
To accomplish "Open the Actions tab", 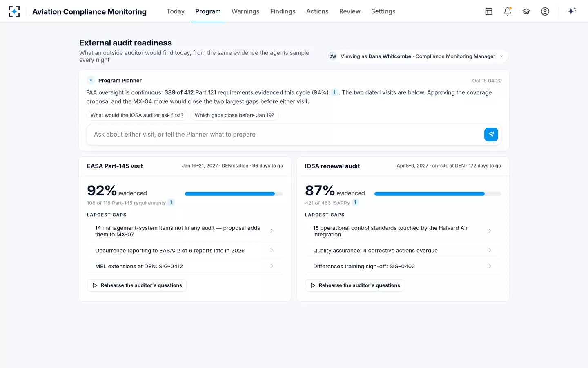I will point(317,11).
